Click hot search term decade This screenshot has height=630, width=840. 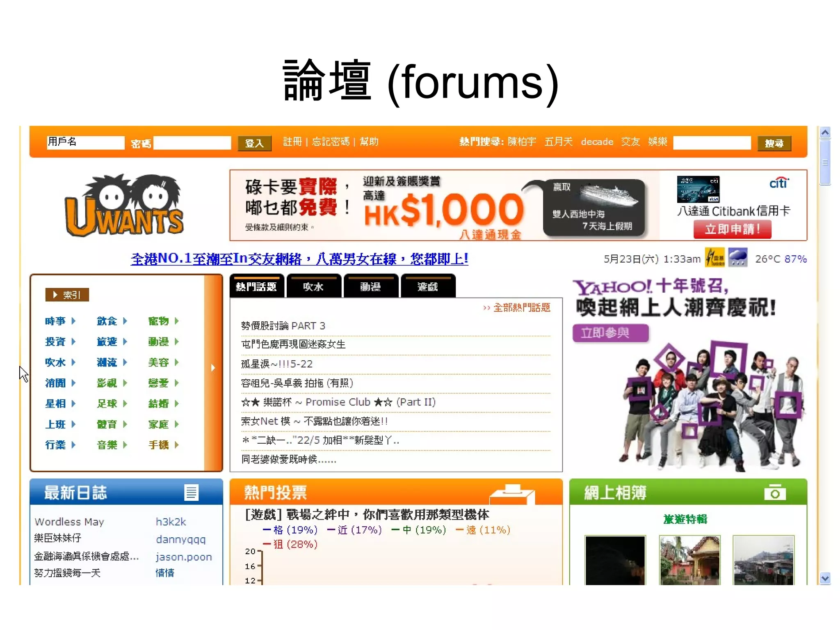597,142
